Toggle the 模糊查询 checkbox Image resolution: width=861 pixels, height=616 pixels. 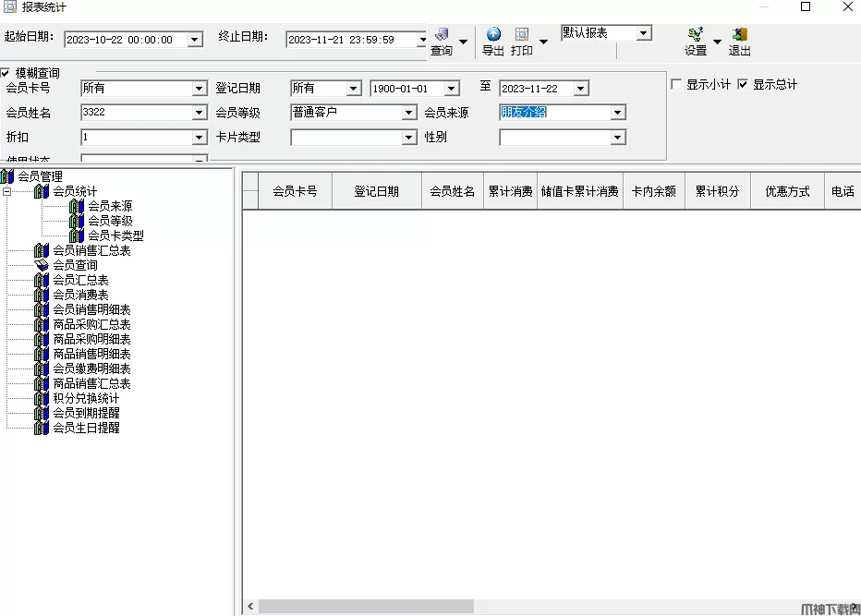[6, 73]
